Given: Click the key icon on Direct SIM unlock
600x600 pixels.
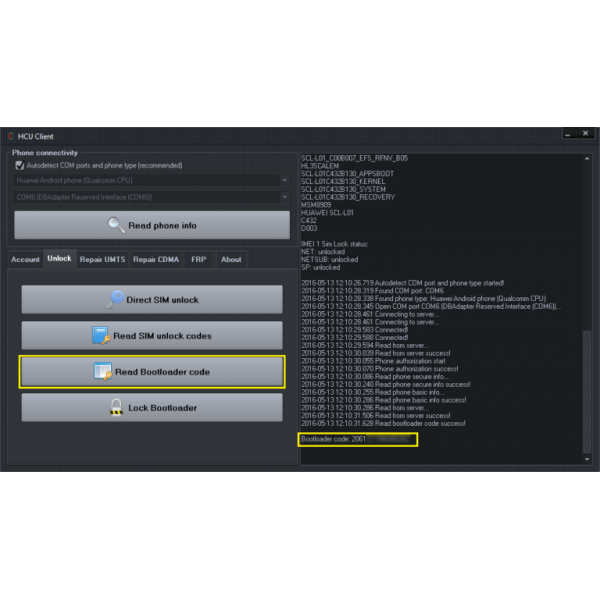Looking at the screenshot, I should tap(114, 299).
